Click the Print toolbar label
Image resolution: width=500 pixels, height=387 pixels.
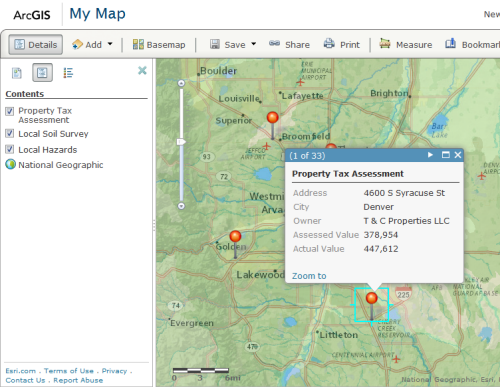click(350, 45)
